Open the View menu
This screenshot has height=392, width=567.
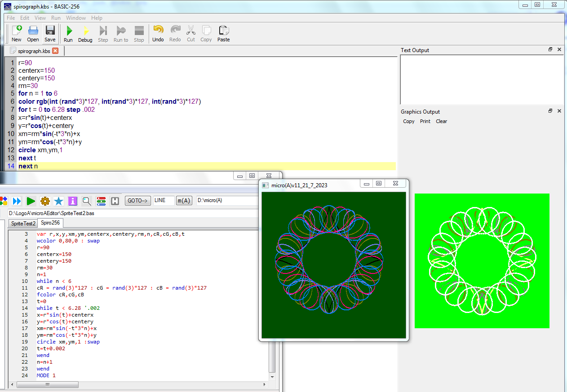[x=40, y=18]
